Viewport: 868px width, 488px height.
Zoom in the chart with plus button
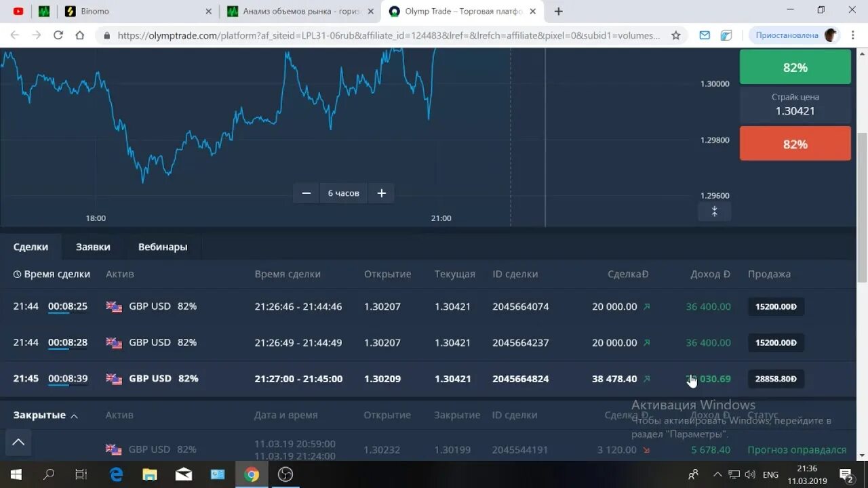tap(381, 193)
